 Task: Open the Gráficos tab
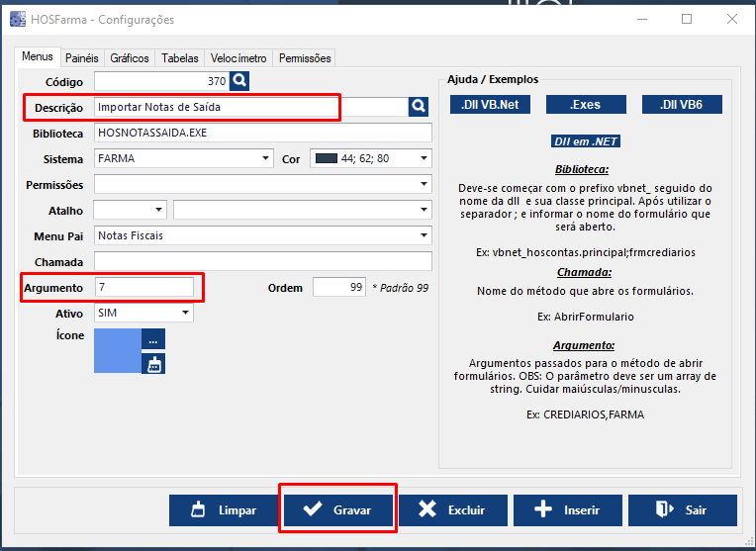click(x=130, y=58)
